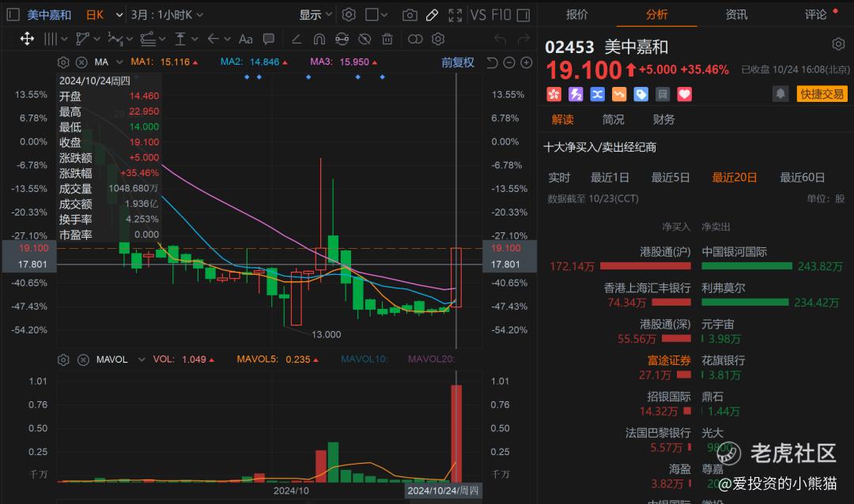Open MA indicator settings gear
The height and width of the screenshot is (504, 854).
click(63, 62)
